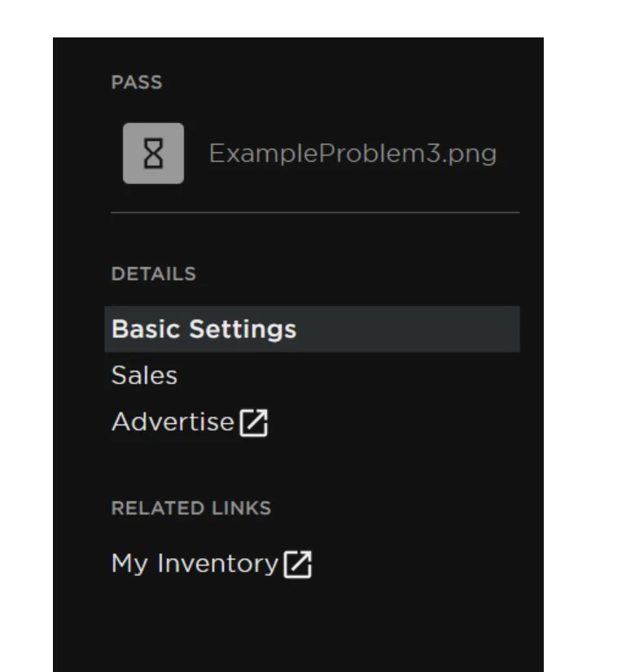Screen dimensions: 626x672
Task: Click the word Advertise in the sidebar
Action: click(x=173, y=423)
